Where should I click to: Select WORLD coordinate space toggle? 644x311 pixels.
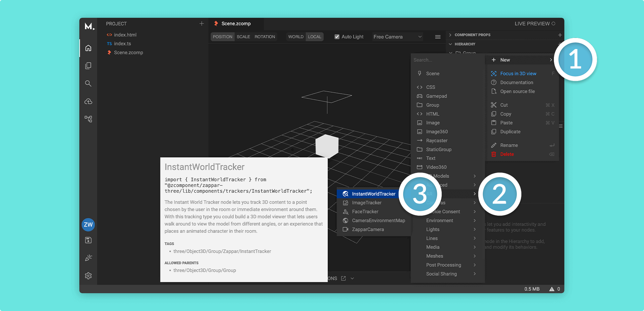tap(296, 37)
